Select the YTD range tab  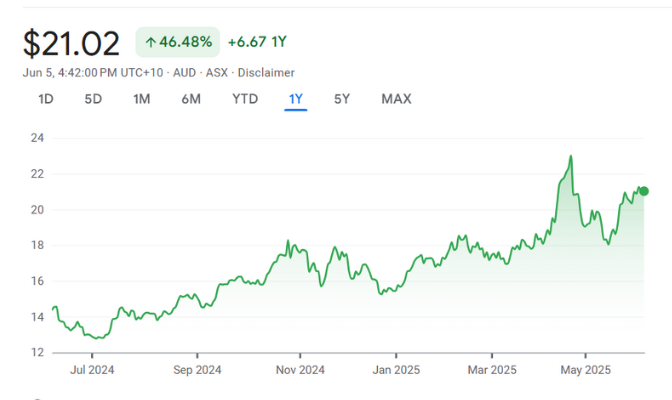coord(245,99)
